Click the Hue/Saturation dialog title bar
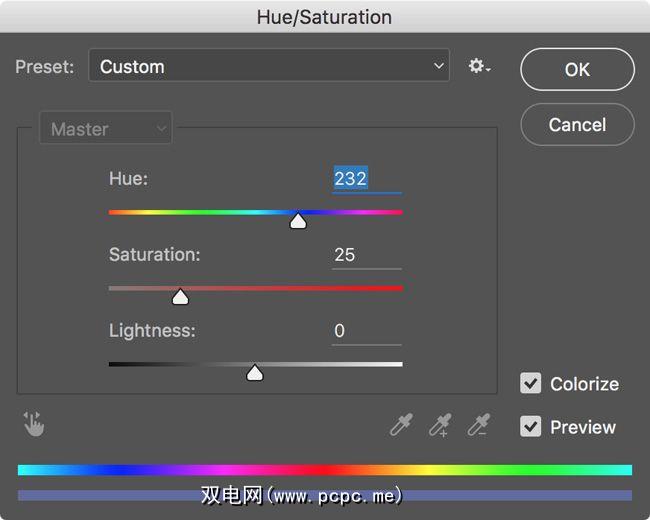 tap(324, 17)
